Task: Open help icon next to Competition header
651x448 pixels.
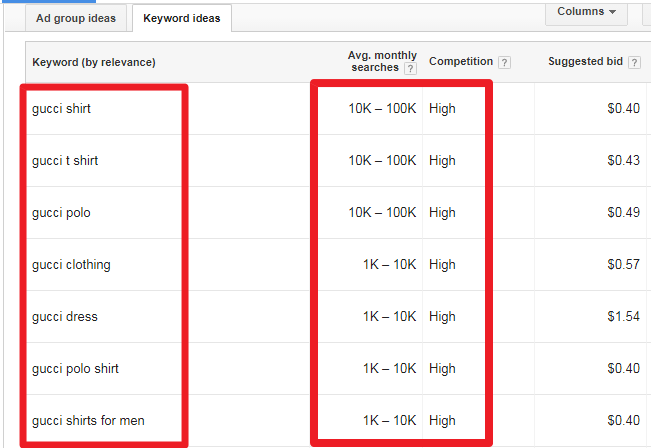Action: point(504,62)
